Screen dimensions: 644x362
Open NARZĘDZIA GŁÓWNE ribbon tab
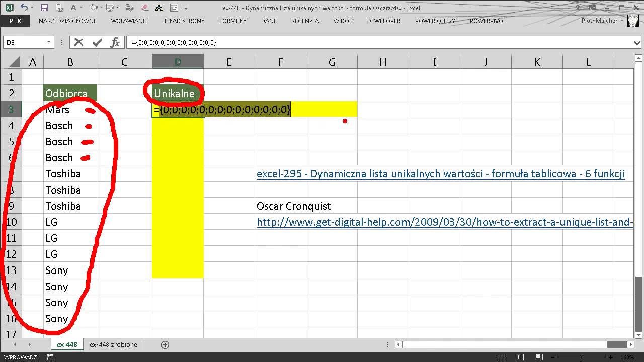tap(67, 21)
